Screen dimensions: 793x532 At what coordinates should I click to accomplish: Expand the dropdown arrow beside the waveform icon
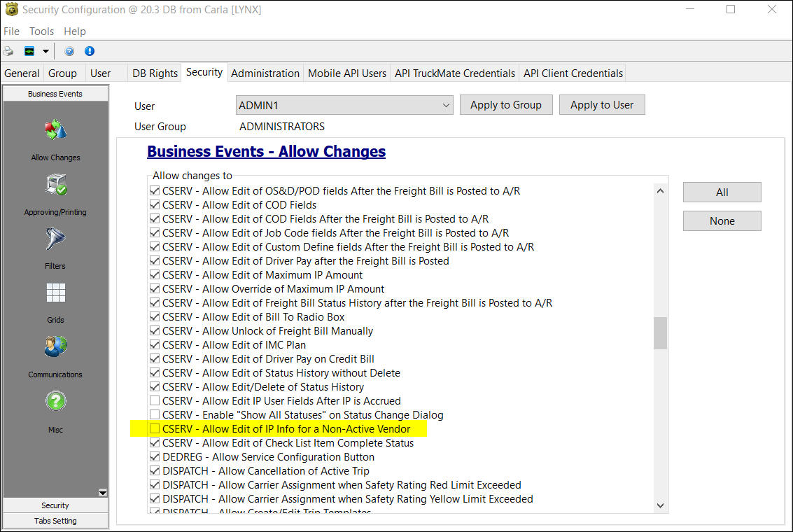(x=45, y=51)
